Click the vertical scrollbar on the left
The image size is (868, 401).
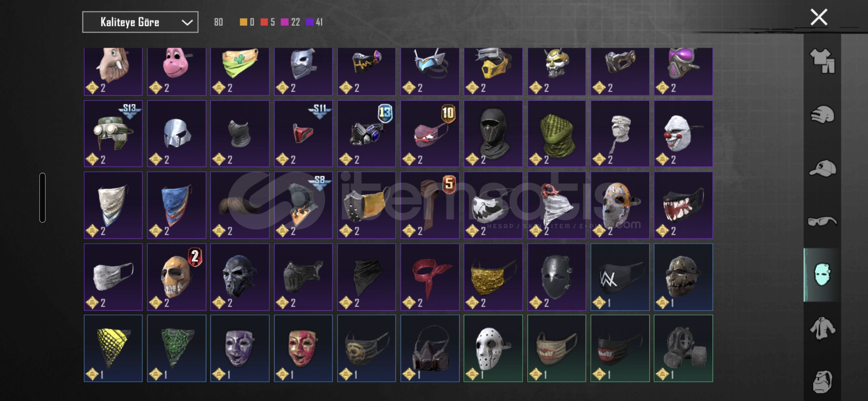pos(43,198)
